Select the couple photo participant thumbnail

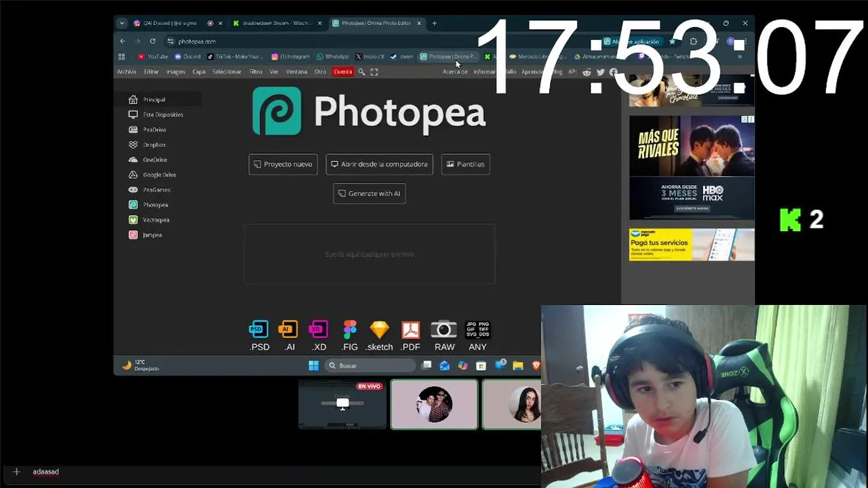434,405
